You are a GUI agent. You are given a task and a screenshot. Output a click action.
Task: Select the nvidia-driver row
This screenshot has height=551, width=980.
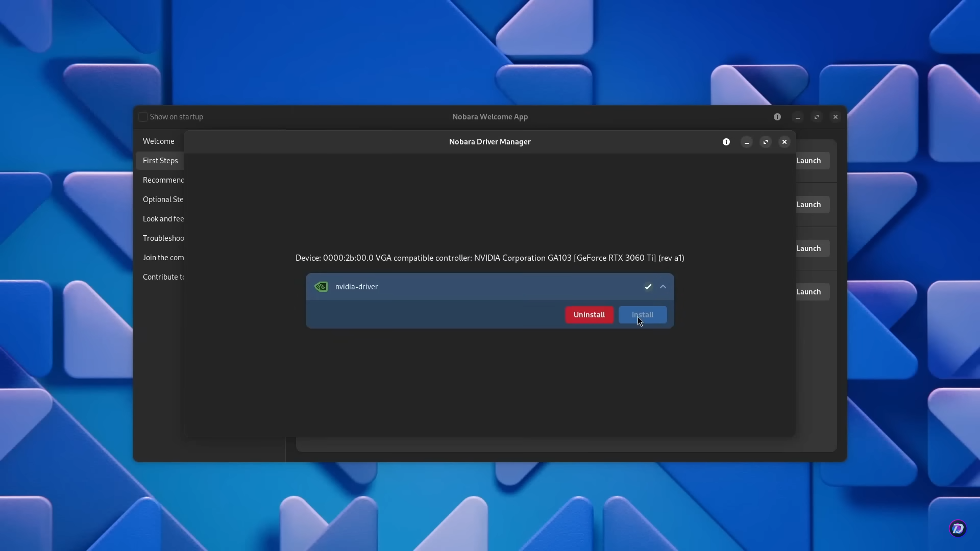coord(459,287)
